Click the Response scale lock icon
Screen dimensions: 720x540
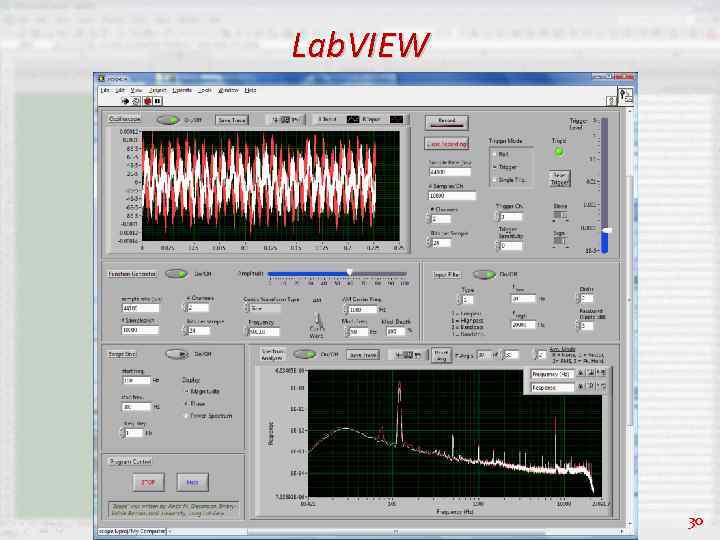coord(581,387)
